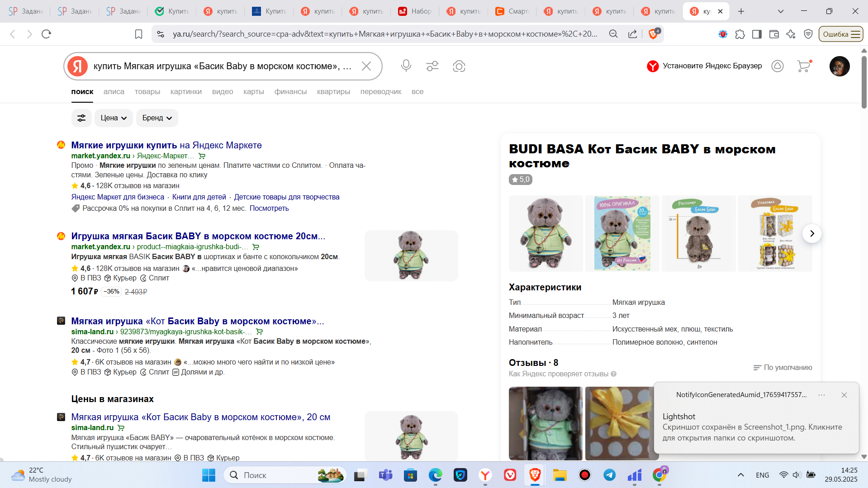
Task: Click zoom magnifier in address bar
Action: click(x=613, y=34)
